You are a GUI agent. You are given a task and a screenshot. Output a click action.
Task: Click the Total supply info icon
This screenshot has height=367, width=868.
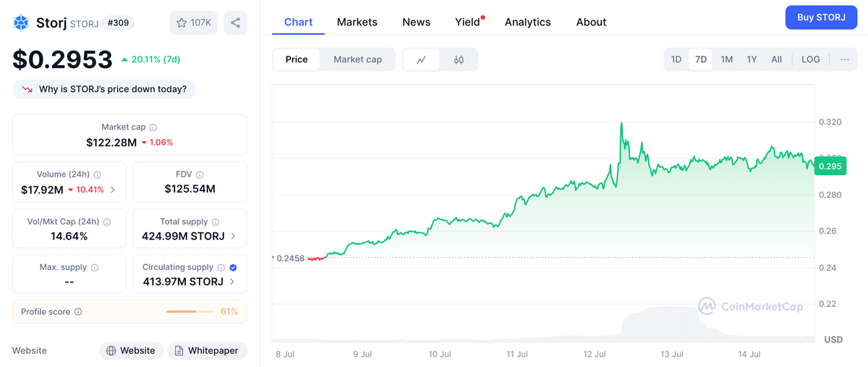tap(216, 222)
